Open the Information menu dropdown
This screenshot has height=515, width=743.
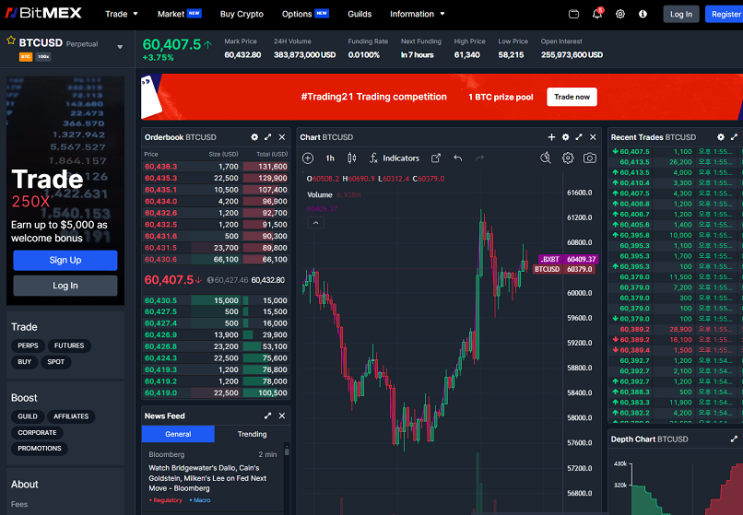click(x=417, y=14)
